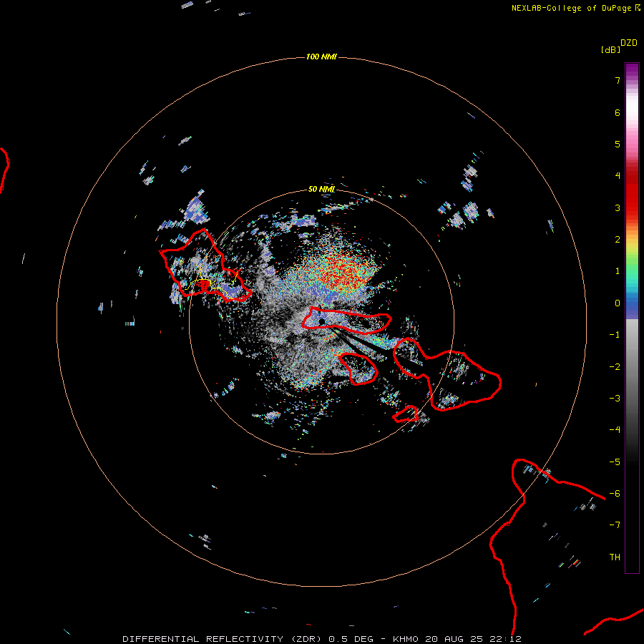Click the 100 NMI range ring label

pyautogui.click(x=321, y=57)
